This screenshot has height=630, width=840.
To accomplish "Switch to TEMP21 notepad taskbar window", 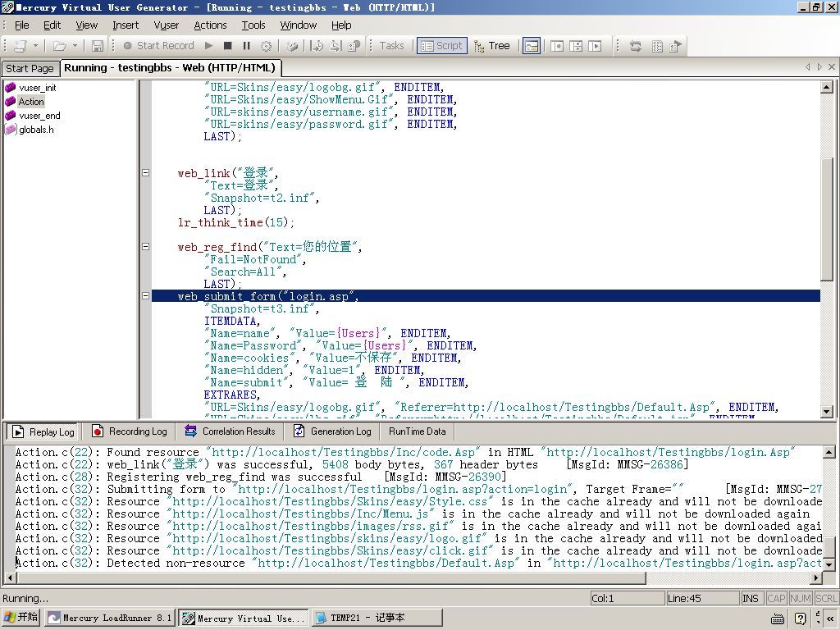I will tap(377, 618).
